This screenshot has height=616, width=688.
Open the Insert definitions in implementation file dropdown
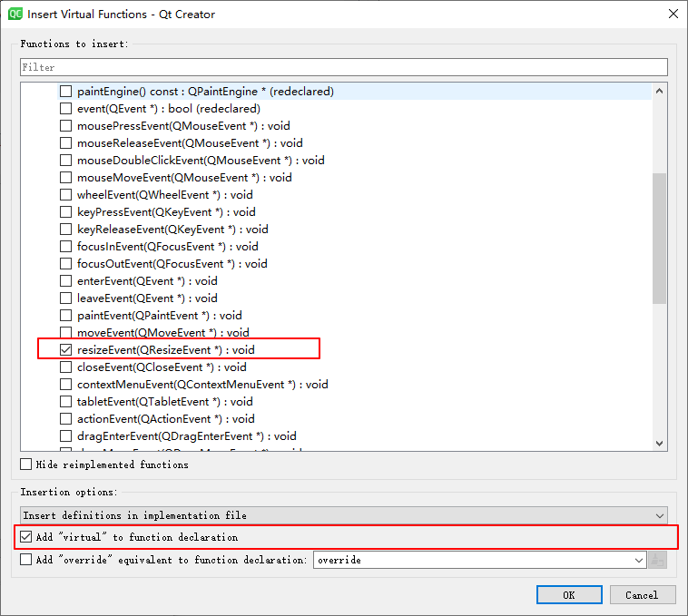coord(344,515)
